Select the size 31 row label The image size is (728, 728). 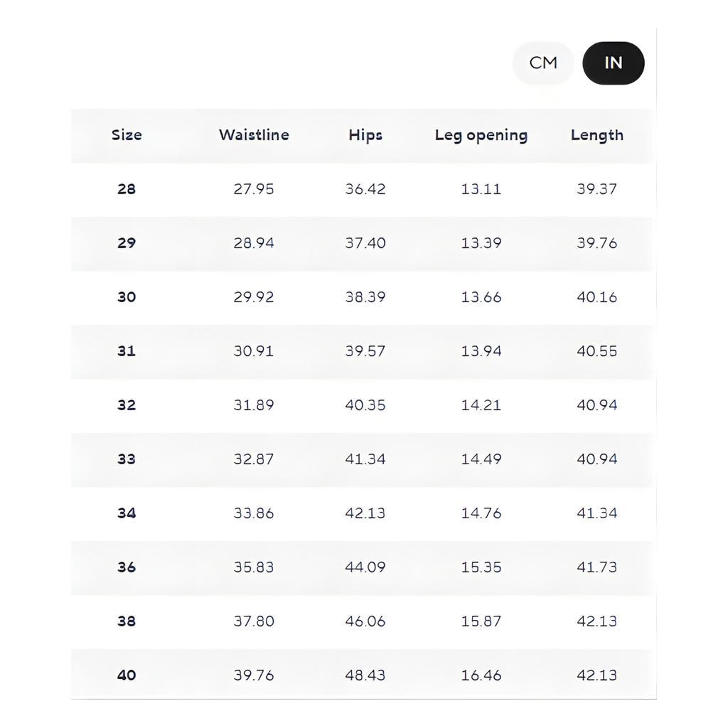127,351
